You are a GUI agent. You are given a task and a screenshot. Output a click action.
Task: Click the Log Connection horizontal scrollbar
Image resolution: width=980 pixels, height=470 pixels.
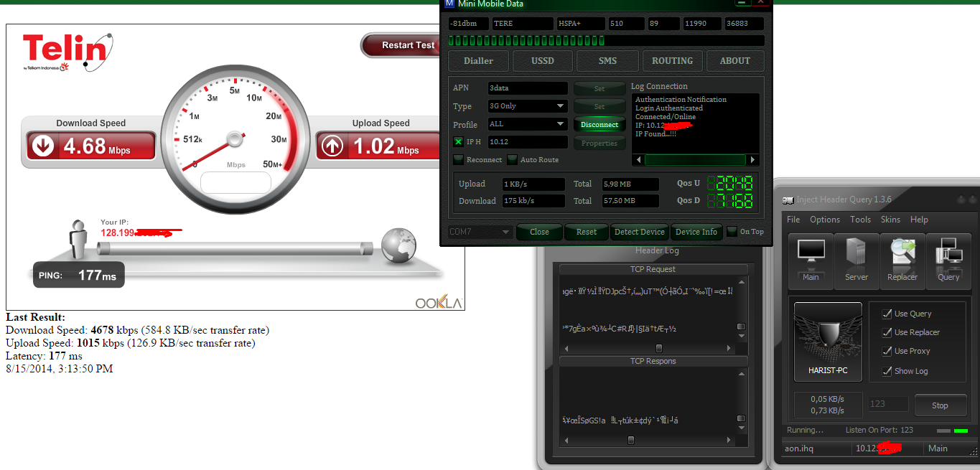point(695,160)
